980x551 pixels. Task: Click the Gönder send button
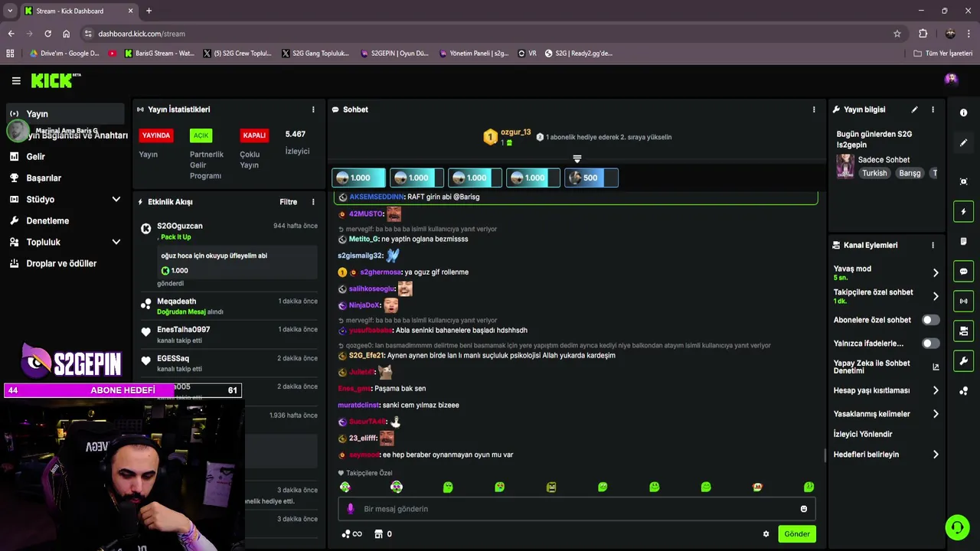(796, 534)
